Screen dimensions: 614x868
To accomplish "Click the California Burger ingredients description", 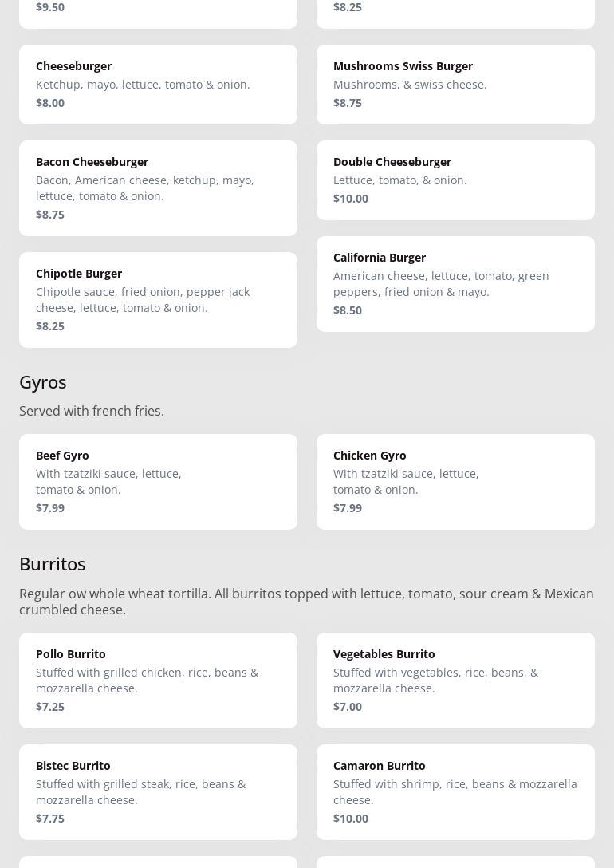I will [441, 284].
